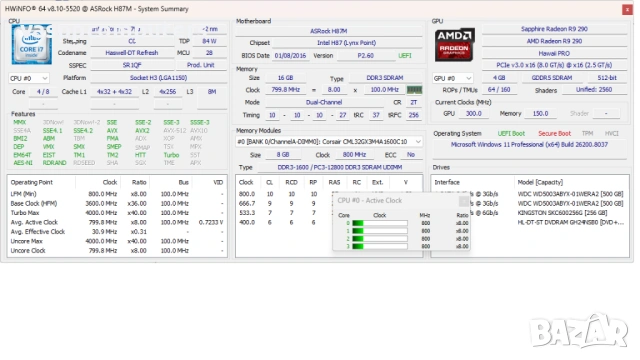Click the 0.7233 V VID value

pyautogui.click(x=211, y=222)
